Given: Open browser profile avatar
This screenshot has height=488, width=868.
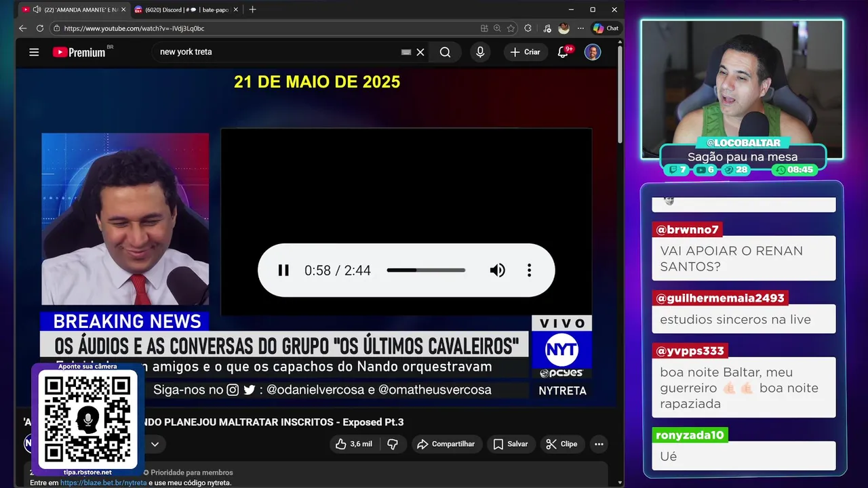Looking at the screenshot, I should 564,28.
